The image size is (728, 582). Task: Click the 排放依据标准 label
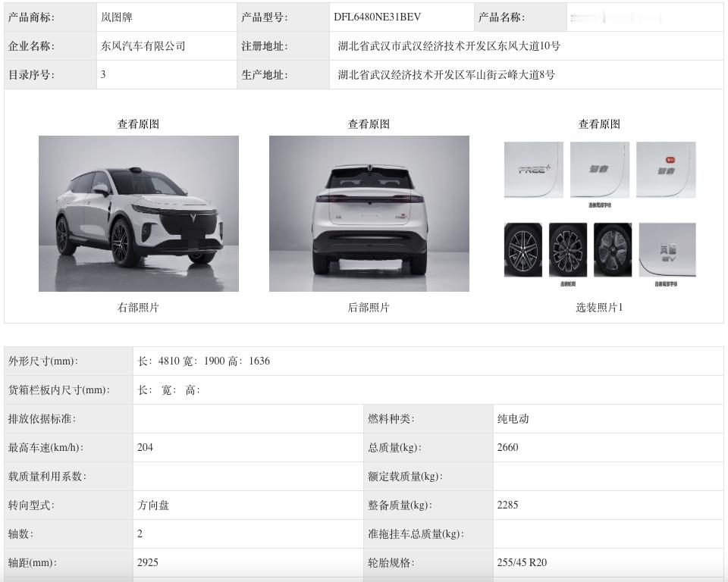[x=42, y=418]
